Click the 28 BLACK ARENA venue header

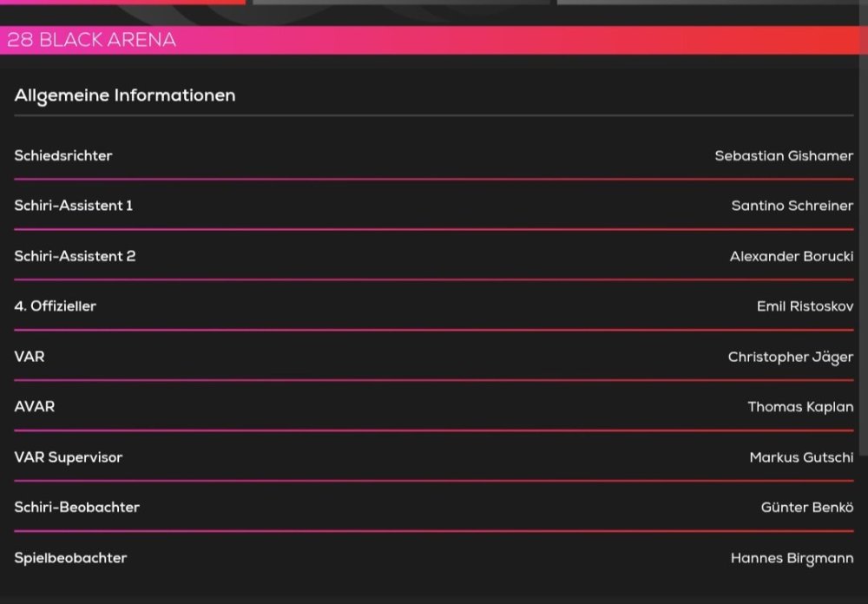click(x=92, y=40)
